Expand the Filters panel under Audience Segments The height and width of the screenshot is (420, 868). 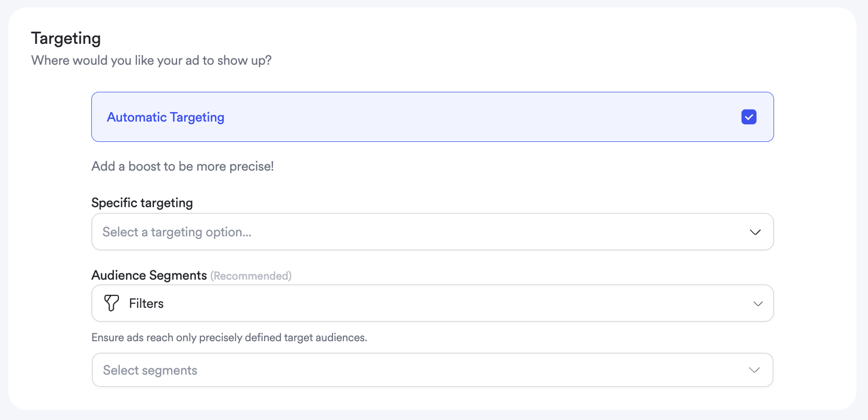tap(432, 303)
